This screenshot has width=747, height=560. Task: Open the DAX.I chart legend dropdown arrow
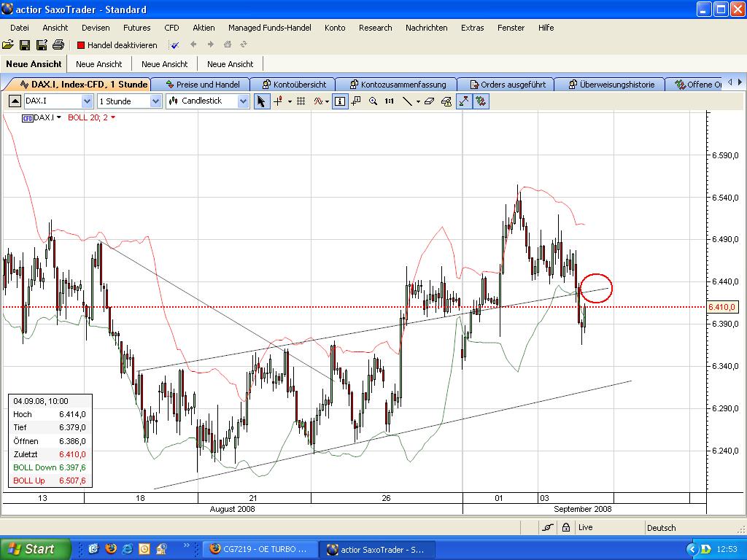pos(58,117)
